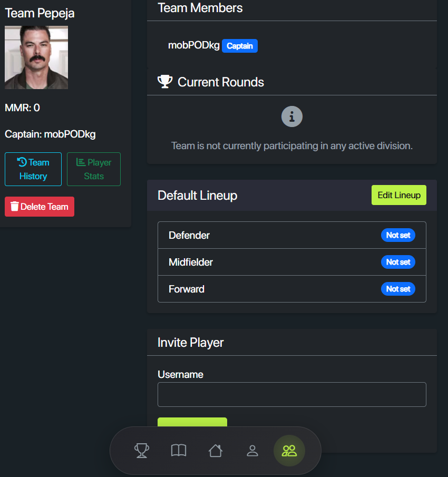Click the Midfielder "Not set" badge
Image resolution: width=448 pixels, height=477 pixels.
[398, 262]
